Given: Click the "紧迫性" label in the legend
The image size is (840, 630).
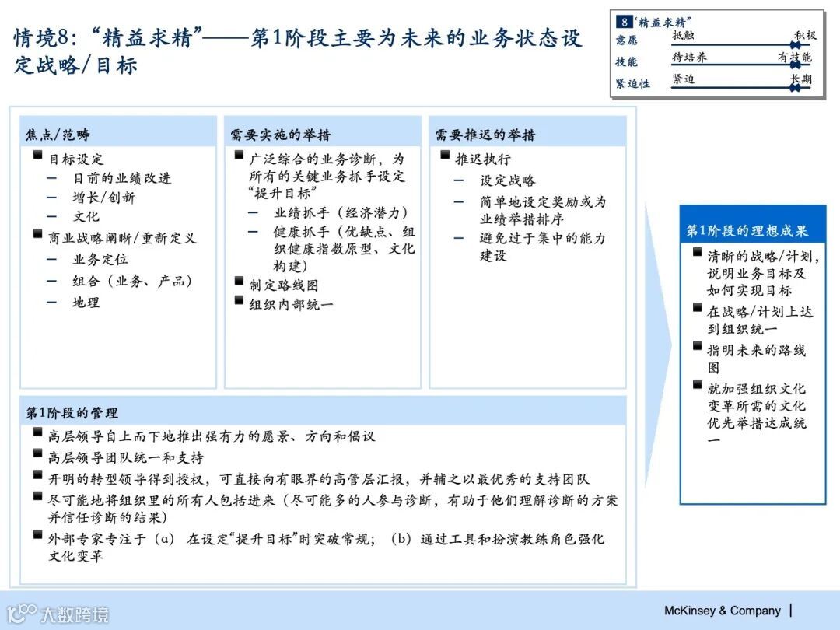Looking at the screenshot, I should pos(632,83).
